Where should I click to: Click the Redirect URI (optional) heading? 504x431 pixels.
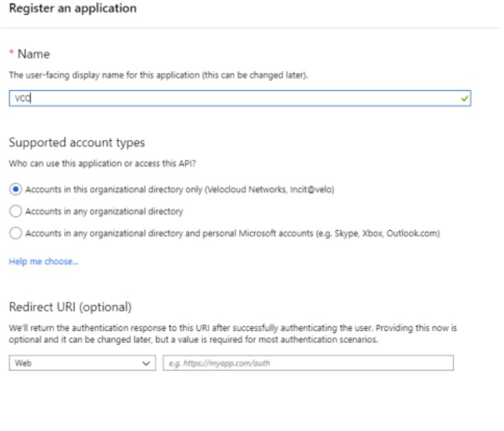pyautogui.click(x=70, y=307)
